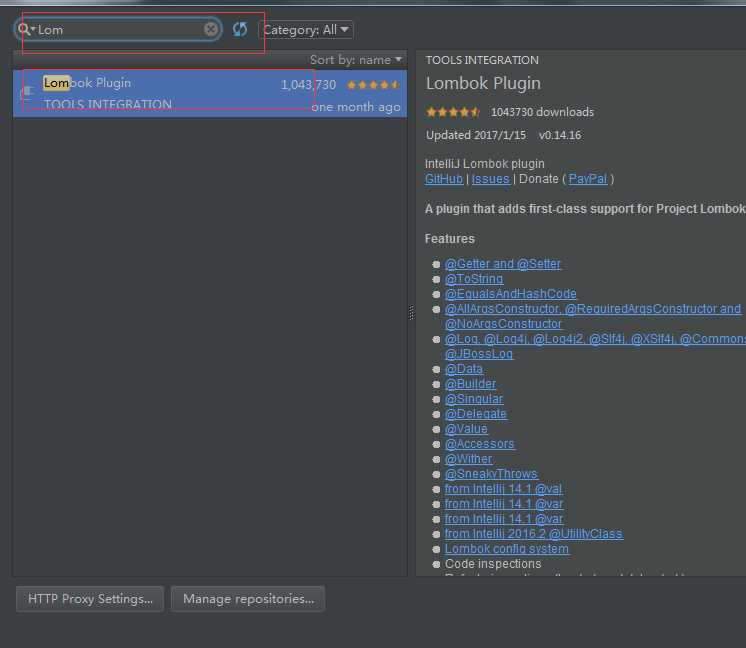Click the plugin icon beside Lombok Plugin

point(28,91)
